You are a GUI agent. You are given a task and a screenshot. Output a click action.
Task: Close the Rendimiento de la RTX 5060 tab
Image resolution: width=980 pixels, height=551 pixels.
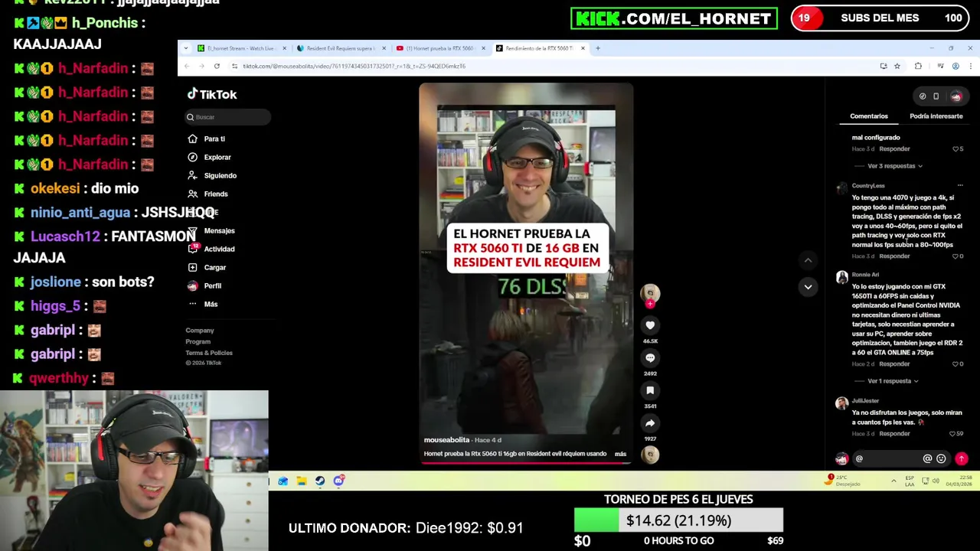point(583,48)
